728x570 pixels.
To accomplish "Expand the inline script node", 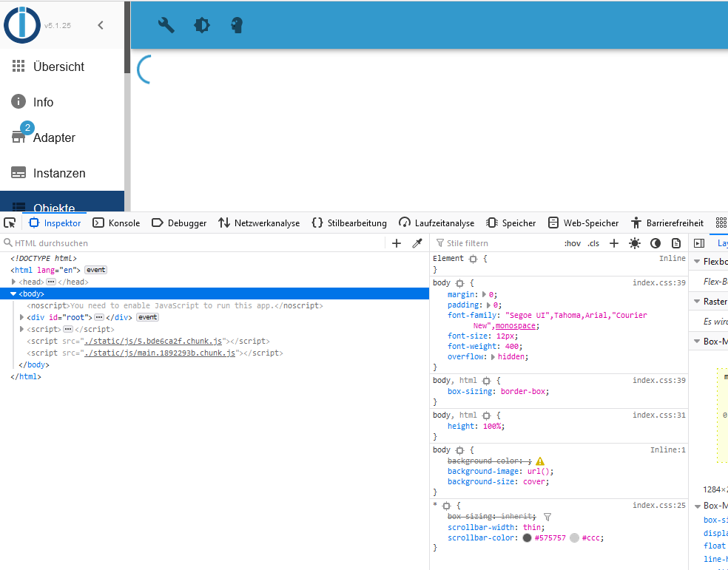I will (x=21, y=329).
